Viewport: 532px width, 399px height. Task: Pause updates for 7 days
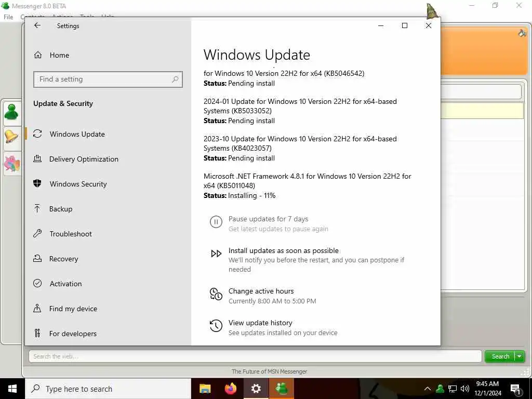pos(269,219)
